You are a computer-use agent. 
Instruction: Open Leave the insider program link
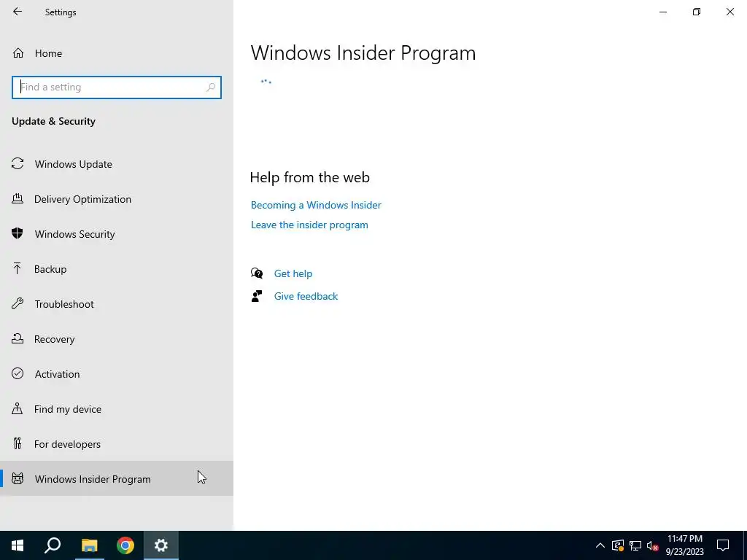[x=309, y=225]
